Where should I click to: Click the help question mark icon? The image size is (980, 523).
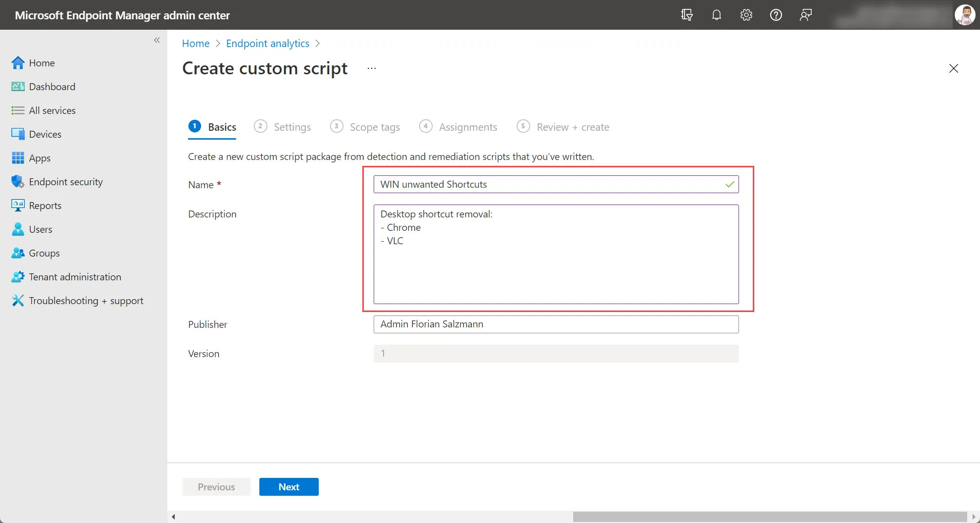776,15
